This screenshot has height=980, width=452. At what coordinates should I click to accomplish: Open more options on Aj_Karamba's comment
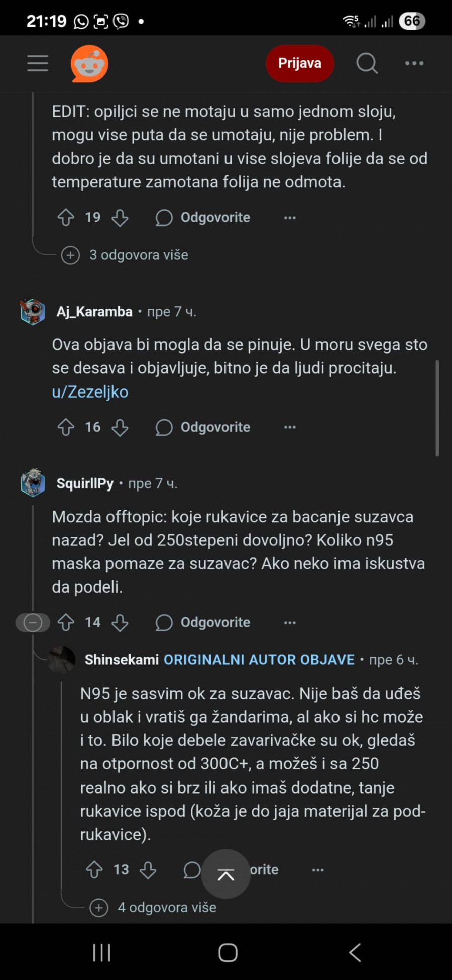pyautogui.click(x=290, y=427)
